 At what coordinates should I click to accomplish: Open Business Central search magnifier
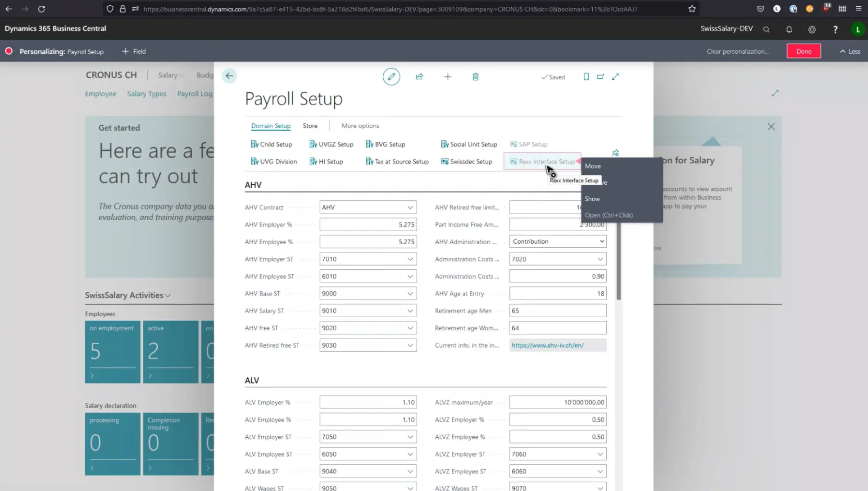click(766, 29)
